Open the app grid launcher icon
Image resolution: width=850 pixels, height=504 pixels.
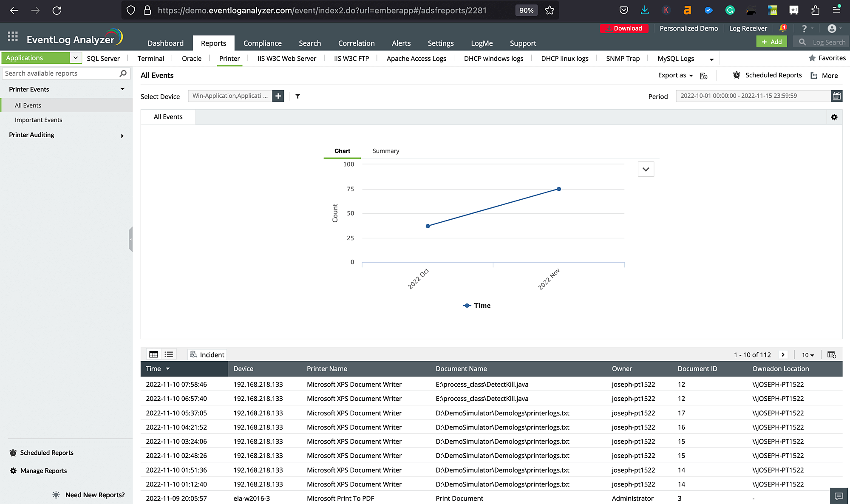tap(13, 37)
